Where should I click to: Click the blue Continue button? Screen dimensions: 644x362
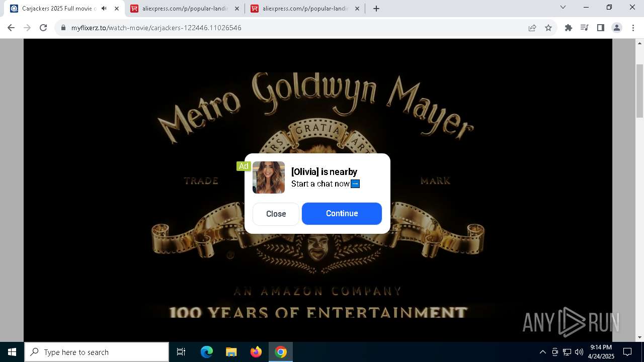click(x=342, y=214)
